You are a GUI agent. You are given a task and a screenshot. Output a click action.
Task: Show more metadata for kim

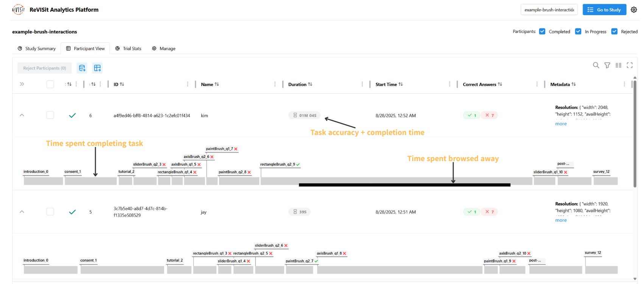[561, 124]
